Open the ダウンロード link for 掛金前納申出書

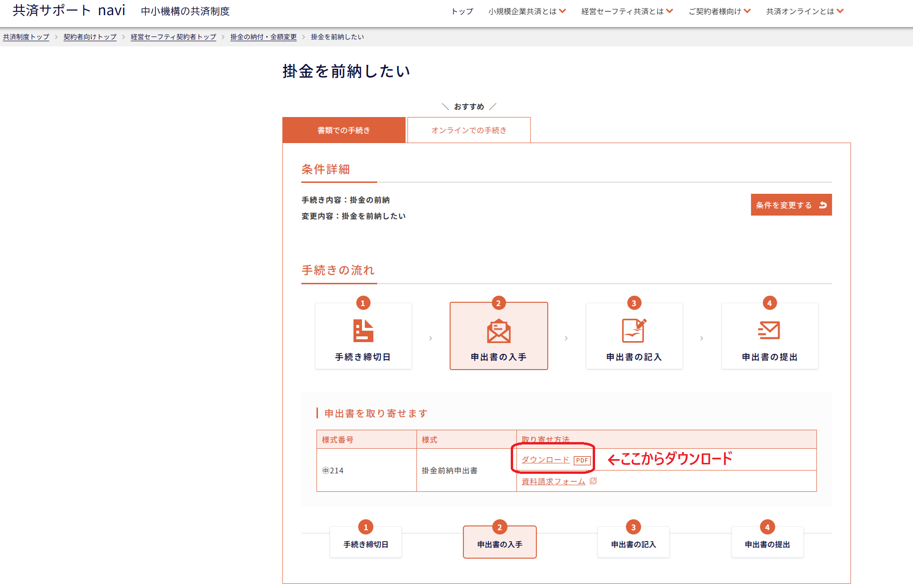pyautogui.click(x=545, y=460)
